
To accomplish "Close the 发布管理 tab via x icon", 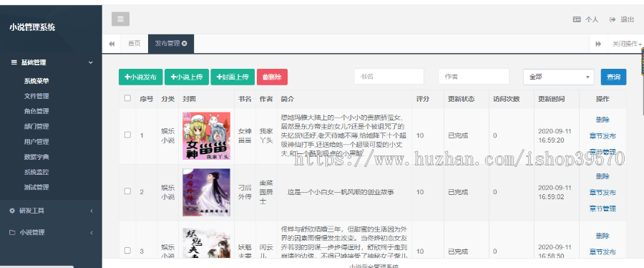I will (185, 44).
